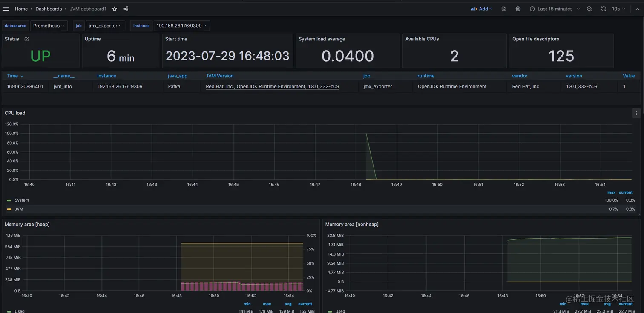Toggle System series in CPU load legend

21,200
